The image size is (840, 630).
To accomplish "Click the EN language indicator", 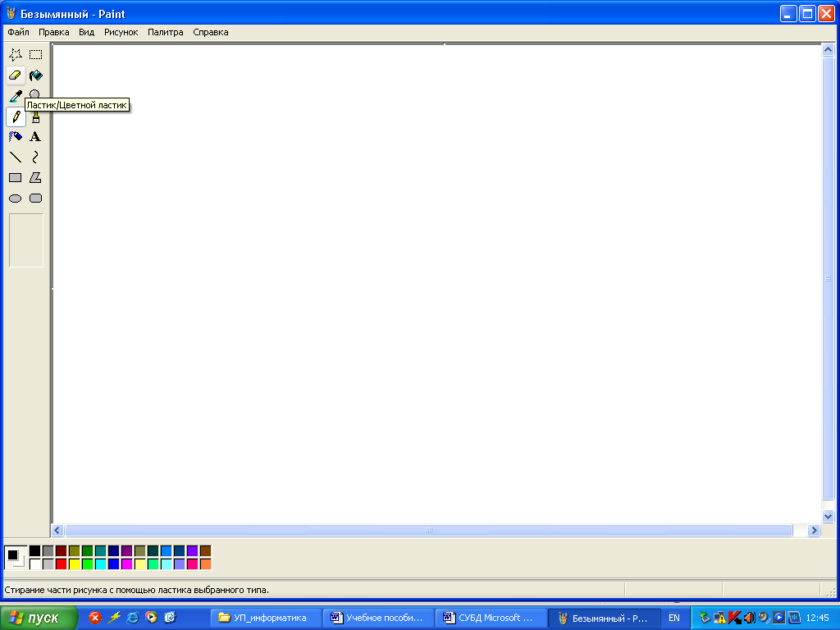I will [674, 619].
